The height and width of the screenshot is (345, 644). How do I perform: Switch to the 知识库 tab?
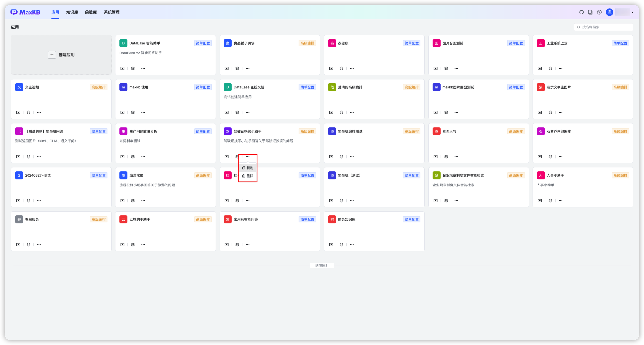[72, 12]
